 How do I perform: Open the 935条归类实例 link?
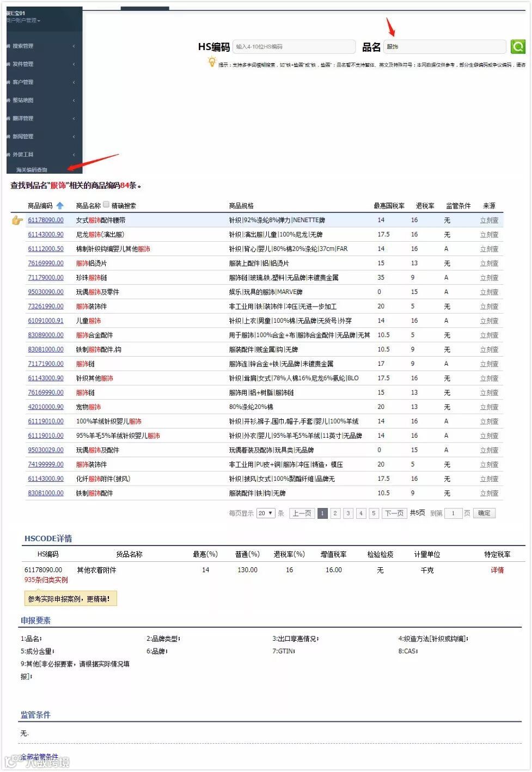coord(46,580)
